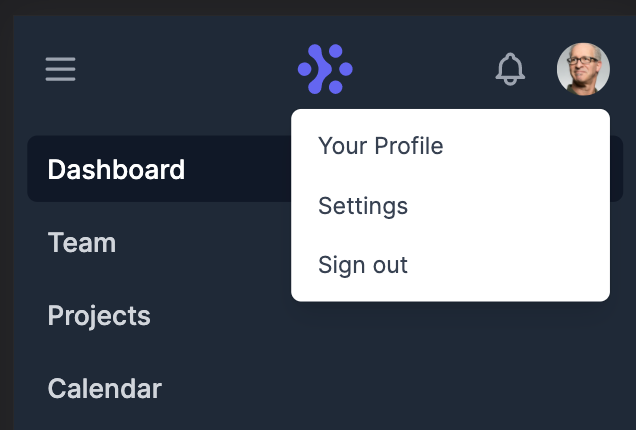Return home via the dotted logo

point(325,69)
